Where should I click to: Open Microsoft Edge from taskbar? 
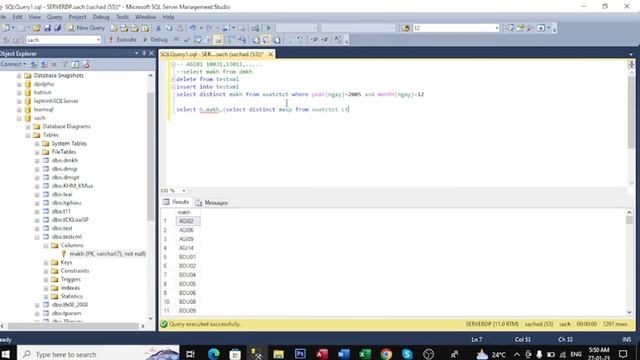tap(213, 354)
